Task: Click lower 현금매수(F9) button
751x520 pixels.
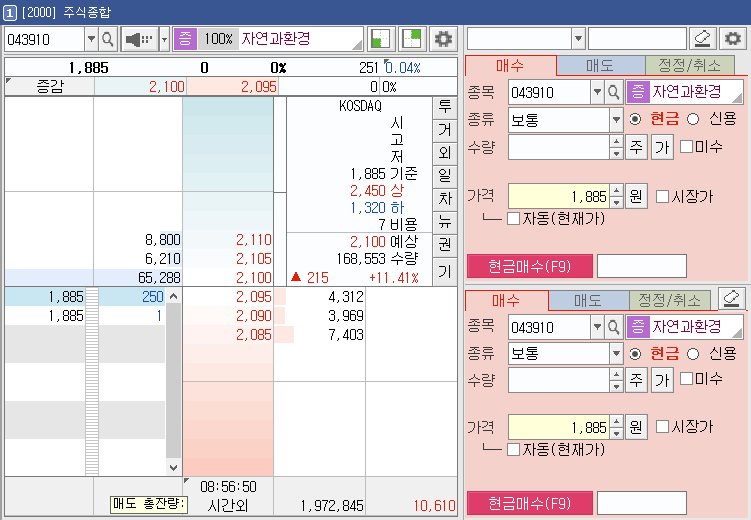Action: tap(530, 503)
